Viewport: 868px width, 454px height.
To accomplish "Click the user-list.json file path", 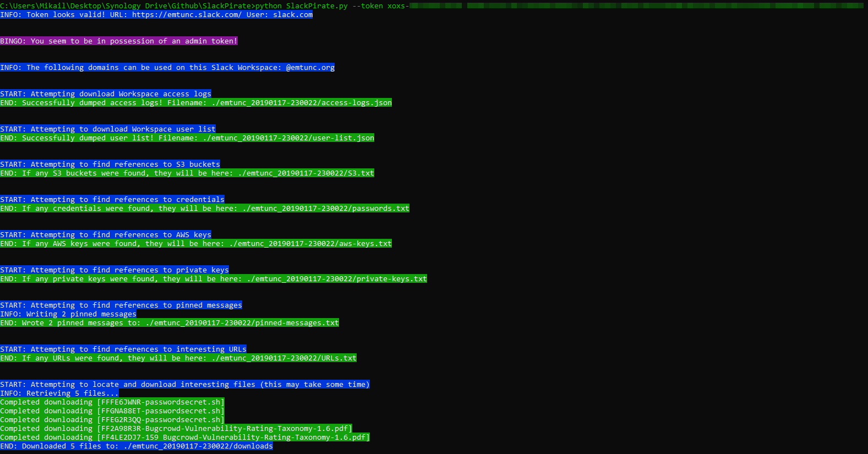I will (288, 138).
